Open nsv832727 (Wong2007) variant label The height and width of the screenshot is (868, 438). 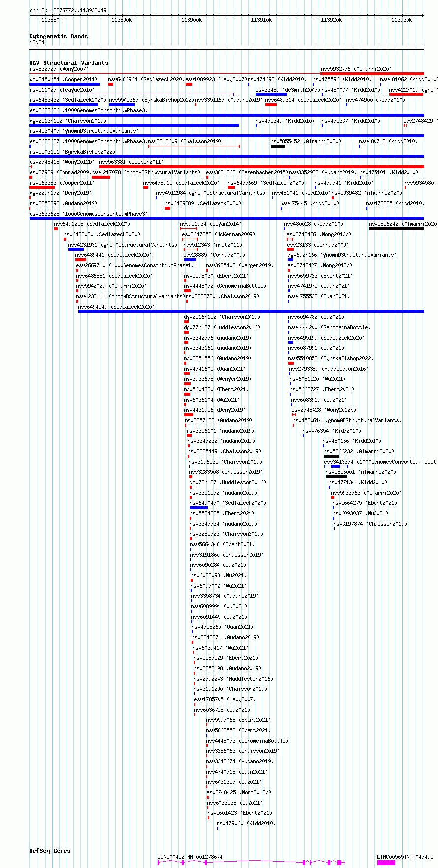[x=59, y=69]
